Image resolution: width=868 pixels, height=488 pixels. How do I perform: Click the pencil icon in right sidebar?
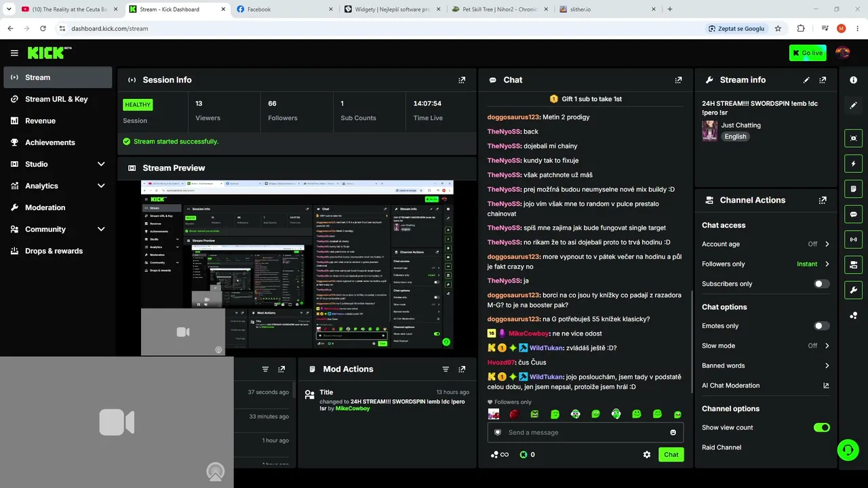tap(854, 106)
